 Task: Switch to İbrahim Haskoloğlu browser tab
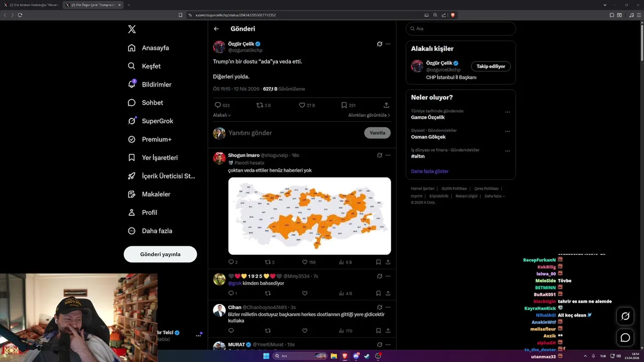pos(32,5)
